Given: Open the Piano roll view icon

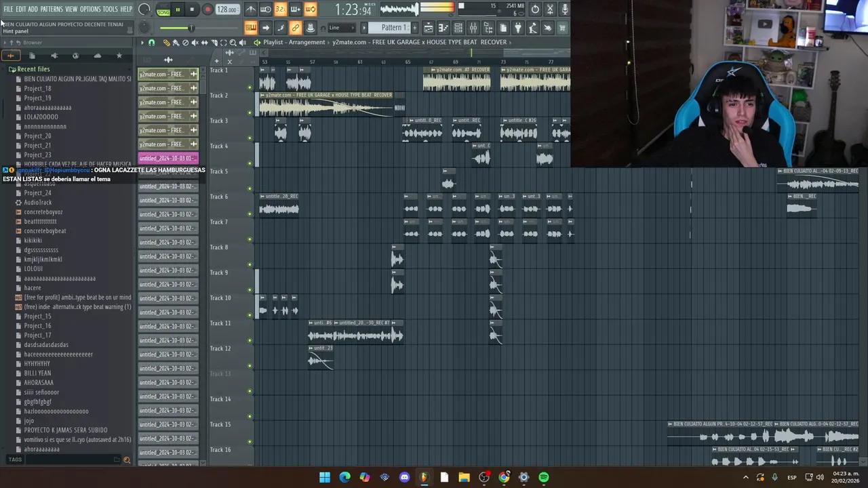Looking at the screenshot, I should pos(443,28).
